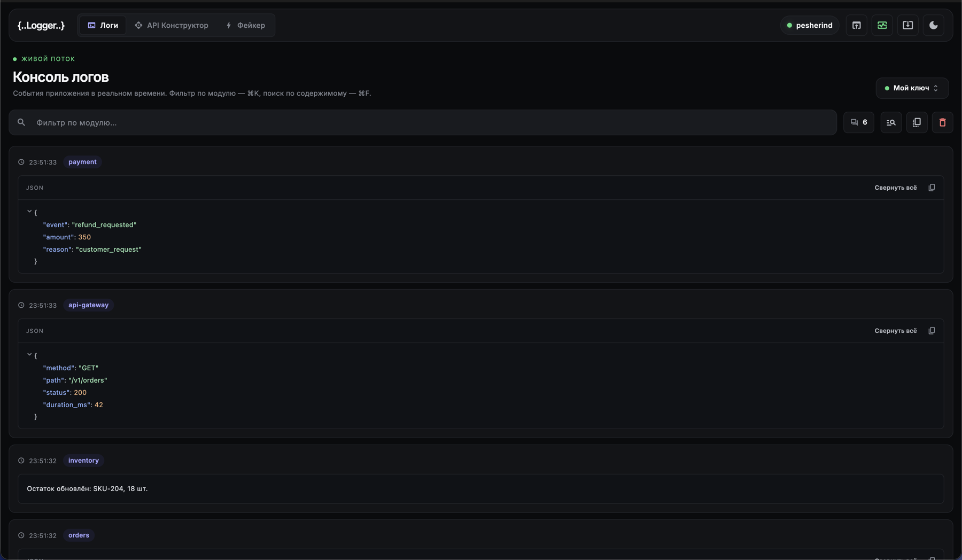The width and height of the screenshot is (962, 560).
Task: Copy the payment JSON with copy icon
Action: [932, 188]
